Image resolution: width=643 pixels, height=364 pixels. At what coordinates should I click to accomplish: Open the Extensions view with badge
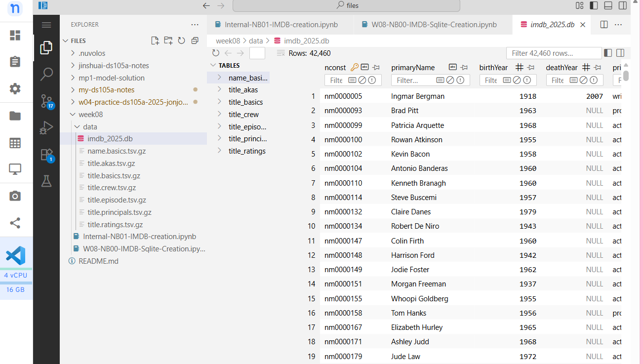46,155
